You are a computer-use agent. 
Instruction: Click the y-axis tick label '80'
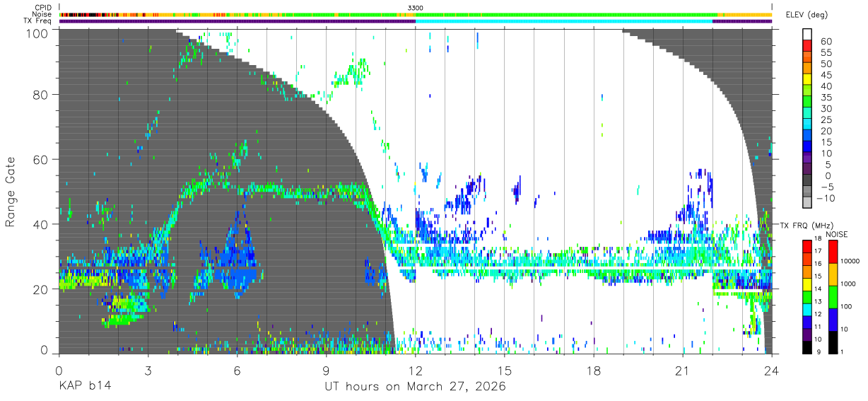(41, 95)
